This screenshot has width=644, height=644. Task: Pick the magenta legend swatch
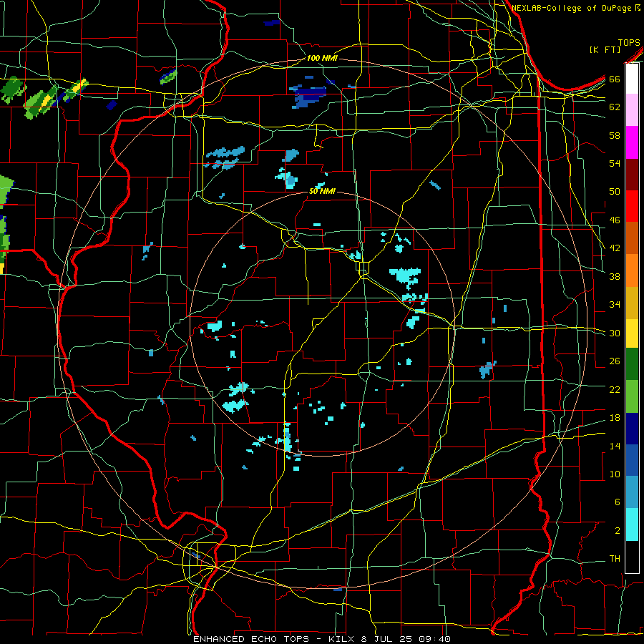click(632, 142)
